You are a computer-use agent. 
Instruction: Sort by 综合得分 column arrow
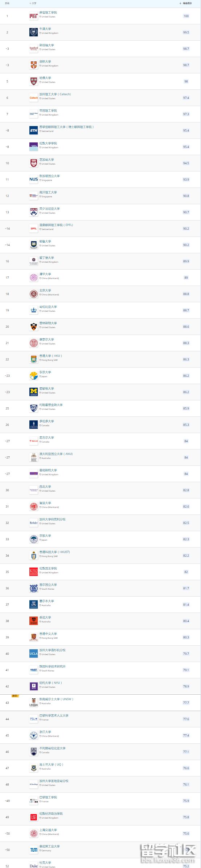point(180,3)
